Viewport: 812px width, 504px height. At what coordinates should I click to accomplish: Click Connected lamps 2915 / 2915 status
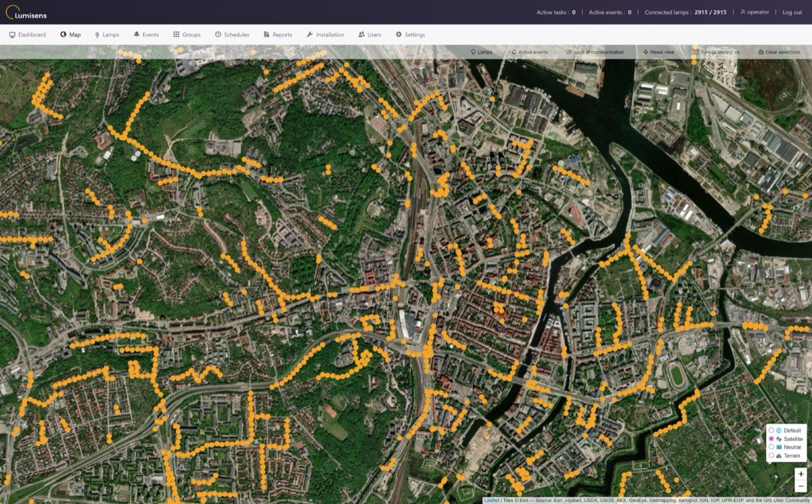click(685, 12)
